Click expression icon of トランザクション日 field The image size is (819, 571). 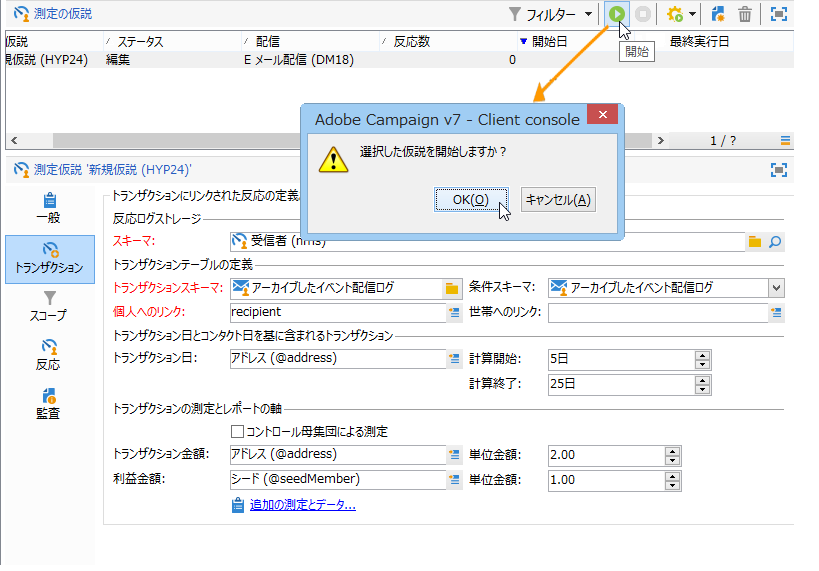(454, 359)
